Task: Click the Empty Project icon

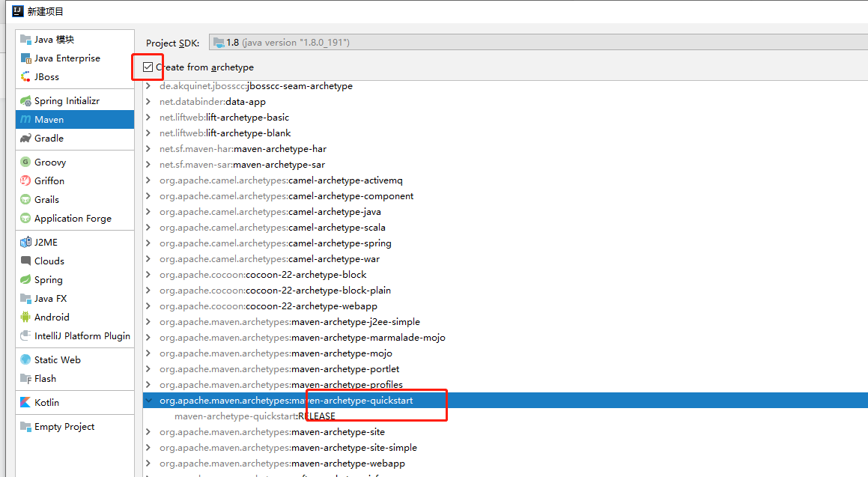Action: (x=25, y=427)
